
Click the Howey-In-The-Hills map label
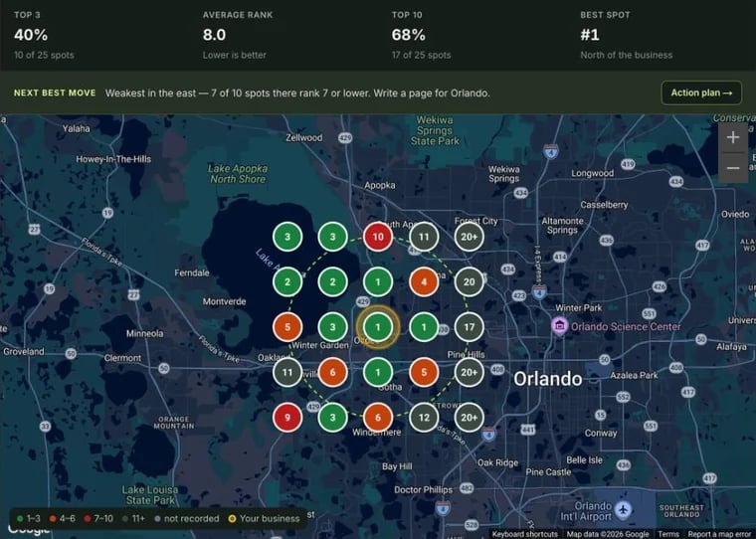(x=113, y=159)
